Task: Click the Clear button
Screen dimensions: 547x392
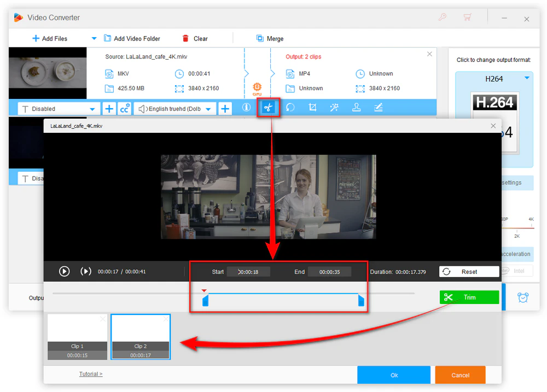Action: (x=195, y=38)
